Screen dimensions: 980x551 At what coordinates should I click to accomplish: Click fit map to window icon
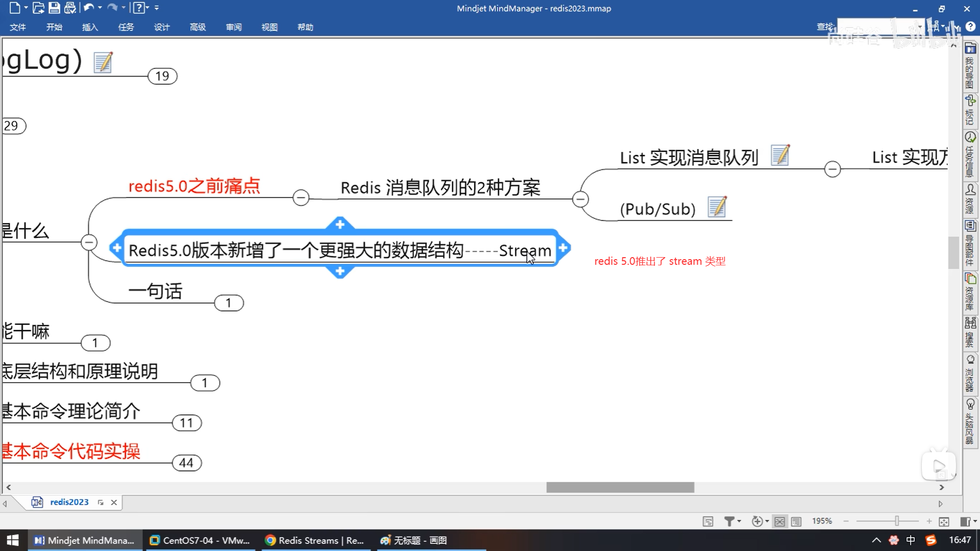[944, 521]
